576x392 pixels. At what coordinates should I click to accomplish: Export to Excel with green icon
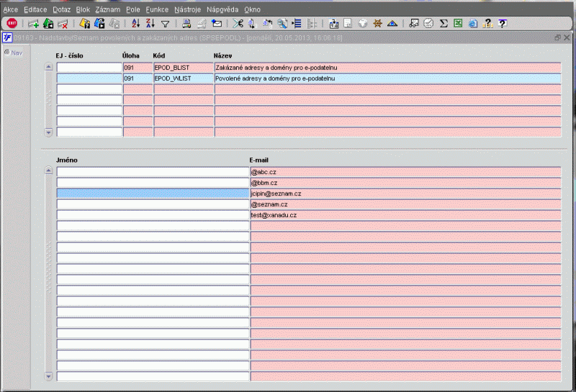point(458,24)
